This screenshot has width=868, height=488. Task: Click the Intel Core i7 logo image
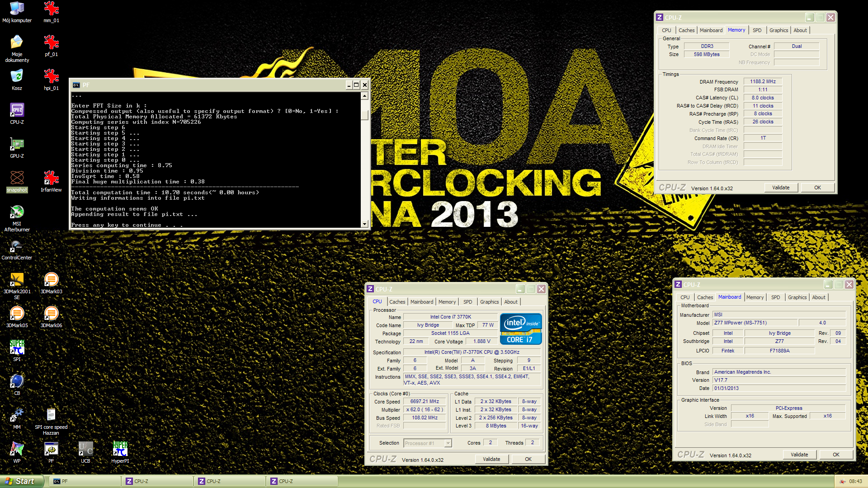pos(520,329)
